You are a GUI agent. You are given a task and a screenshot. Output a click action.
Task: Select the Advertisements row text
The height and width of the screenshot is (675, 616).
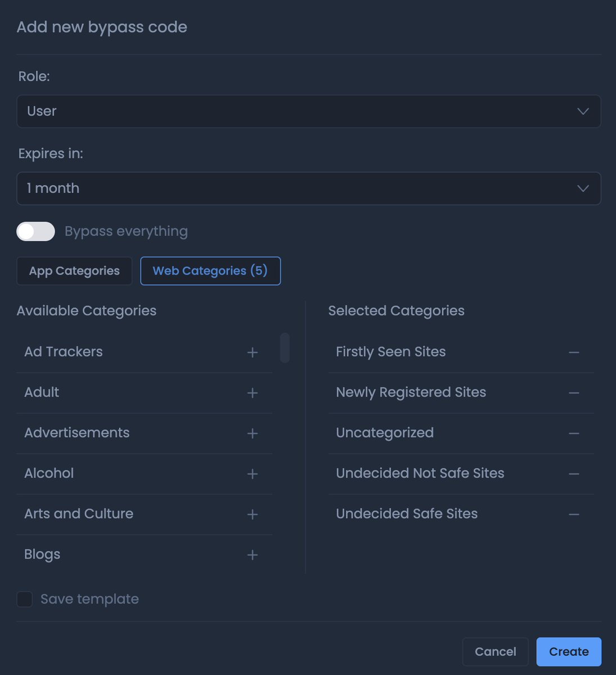pyautogui.click(x=77, y=433)
